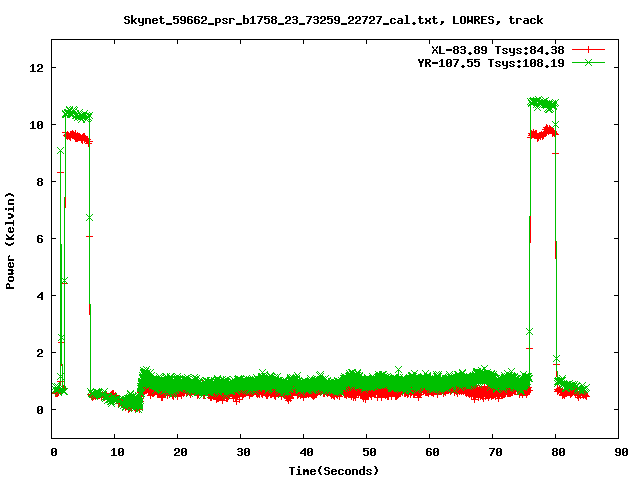Click x-axis tick label 50
640x480 pixels.
pos(369,452)
